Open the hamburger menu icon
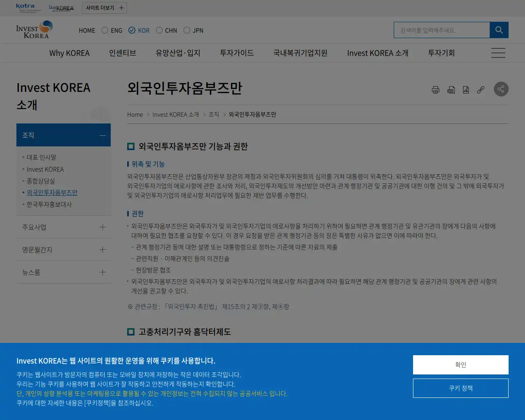The width and height of the screenshot is (525, 420). pyautogui.click(x=498, y=52)
